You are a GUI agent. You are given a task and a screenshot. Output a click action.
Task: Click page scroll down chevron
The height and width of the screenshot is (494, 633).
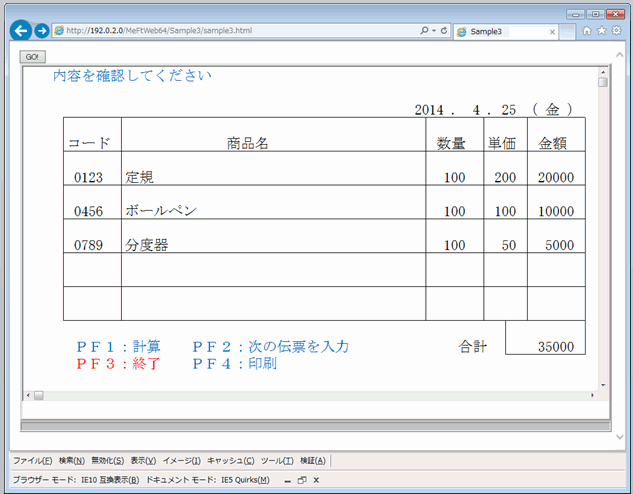click(x=620, y=436)
